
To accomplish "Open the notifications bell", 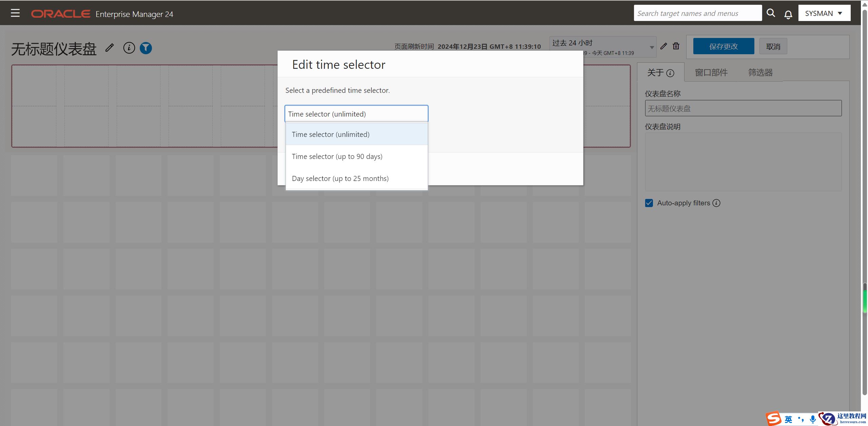I will coord(788,14).
